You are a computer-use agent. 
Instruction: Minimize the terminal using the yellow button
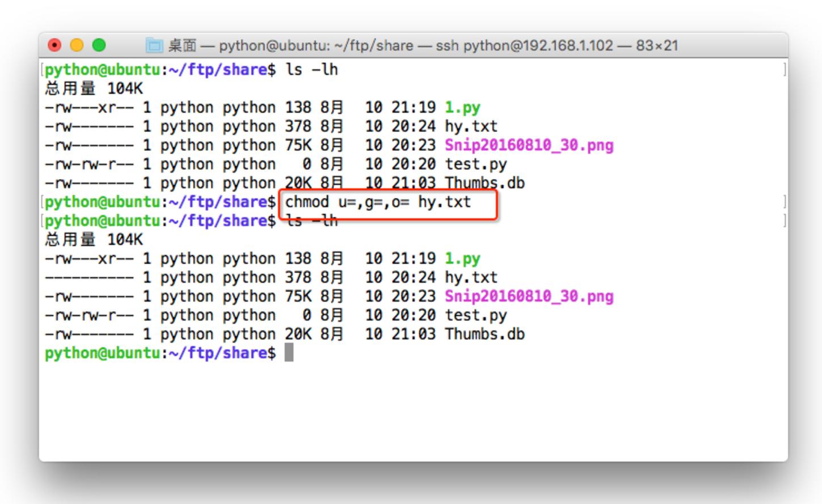coord(77,45)
